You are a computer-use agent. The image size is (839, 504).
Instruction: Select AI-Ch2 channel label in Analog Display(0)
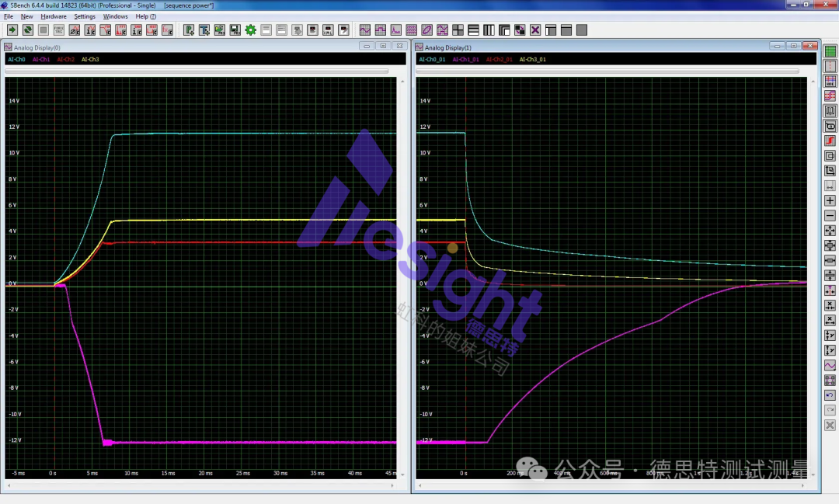tap(66, 59)
